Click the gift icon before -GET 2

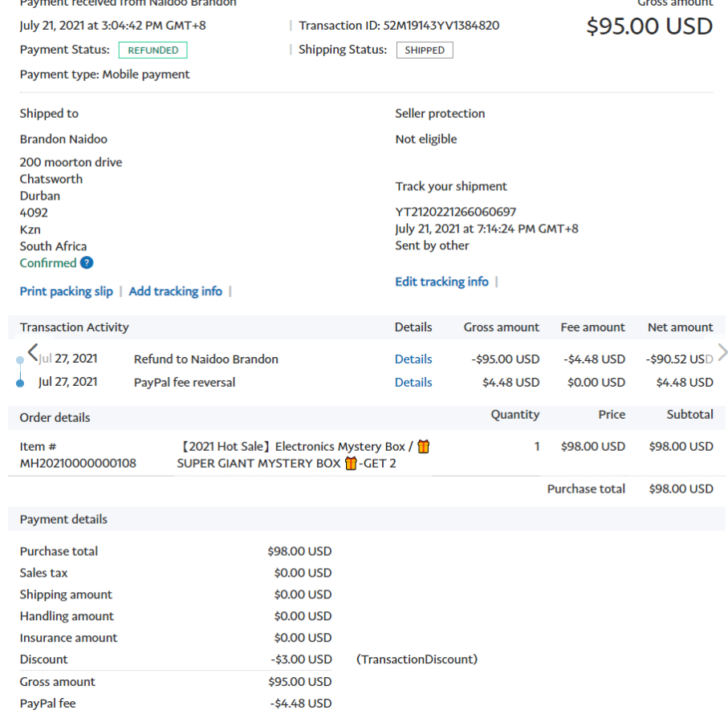pyautogui.click(x=350, y=463)
